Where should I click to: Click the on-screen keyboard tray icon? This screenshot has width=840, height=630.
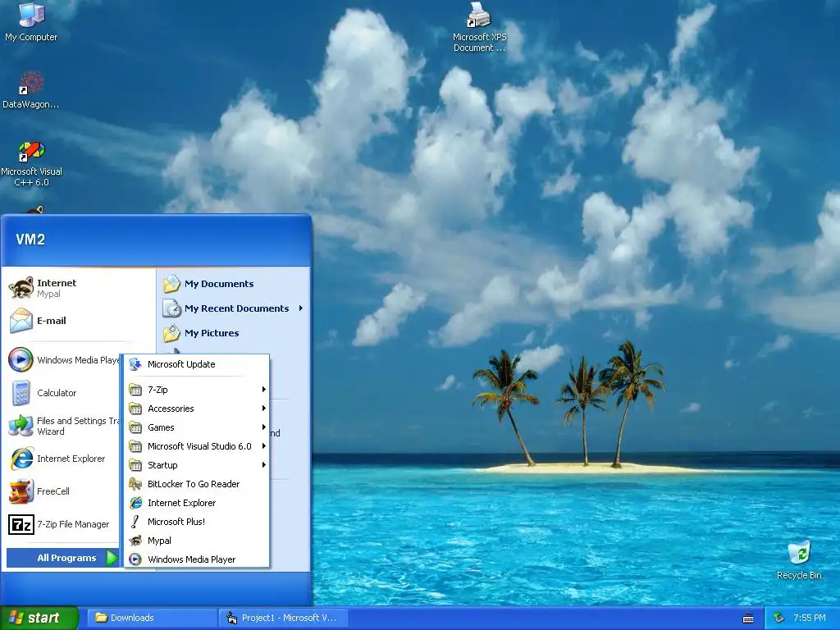pos(748,619)
